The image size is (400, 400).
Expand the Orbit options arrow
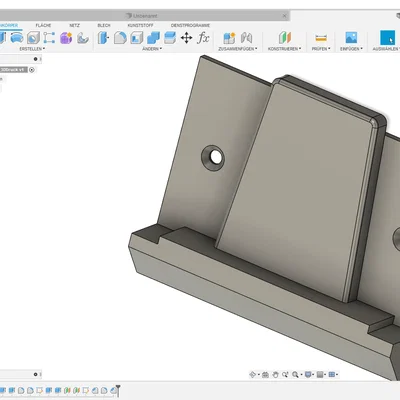(258, 375)
